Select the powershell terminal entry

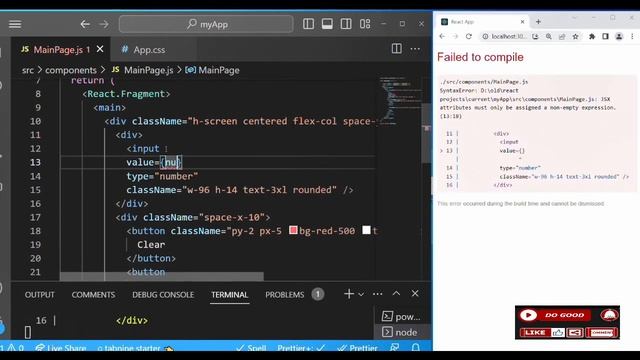[x=401, y=316]
